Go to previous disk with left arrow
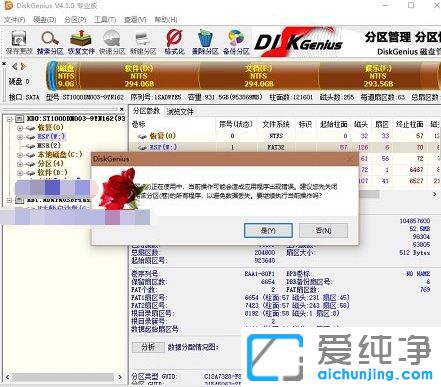 (14, 66)
